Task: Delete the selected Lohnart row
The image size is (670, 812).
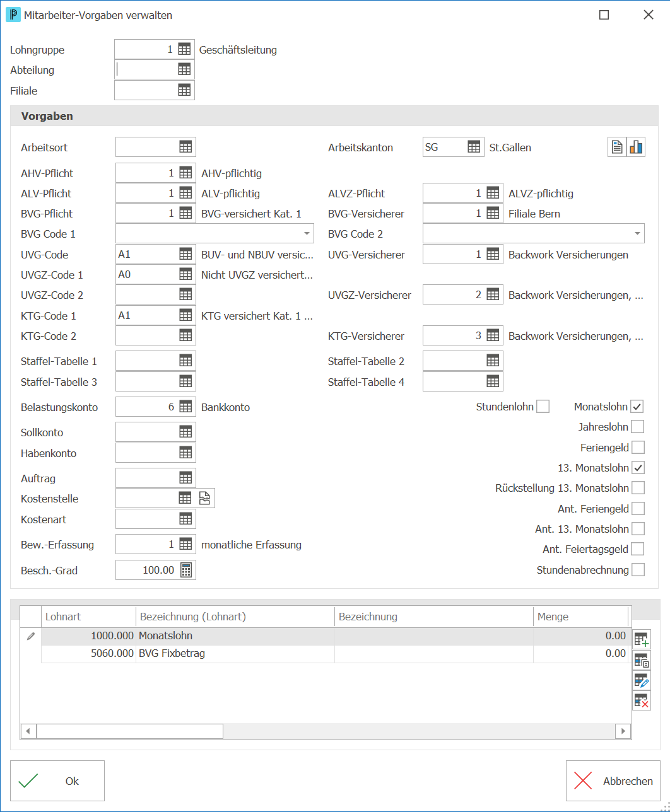Action: [x=642, y=700]
